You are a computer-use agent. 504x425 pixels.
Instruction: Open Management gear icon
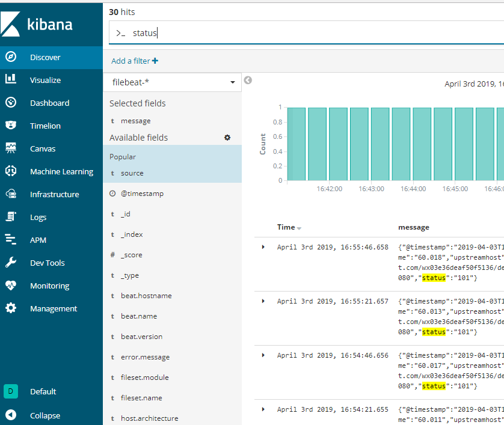[11, 308]
